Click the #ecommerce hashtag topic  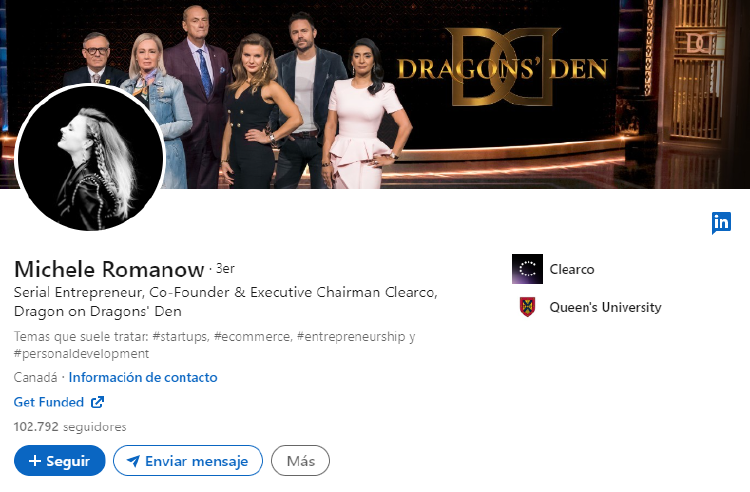(253, 337)
